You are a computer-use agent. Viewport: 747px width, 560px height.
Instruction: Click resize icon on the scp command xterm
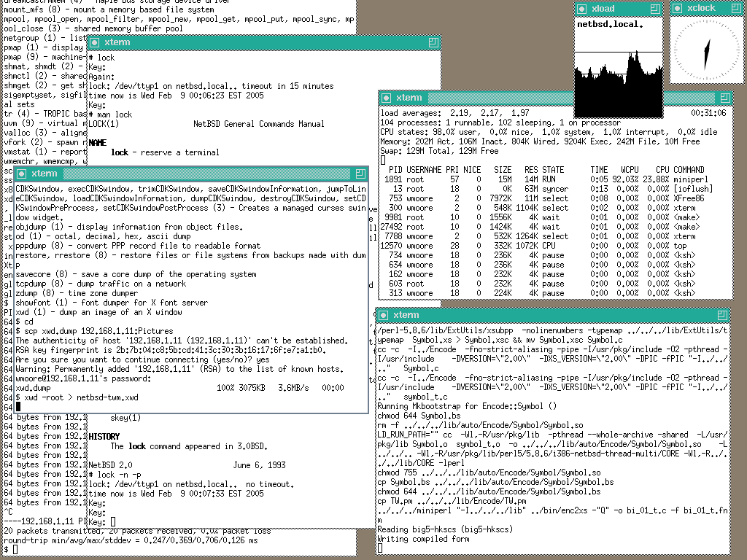360,174
